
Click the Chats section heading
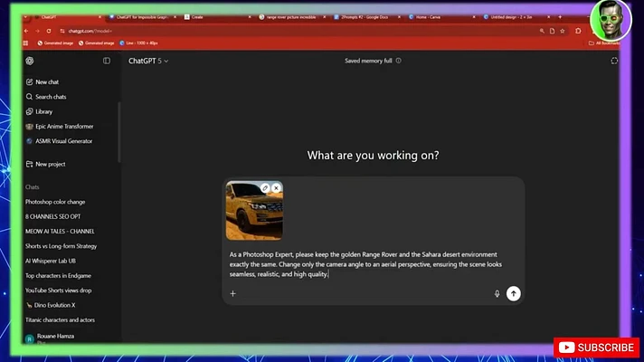(x=32, y=187)
